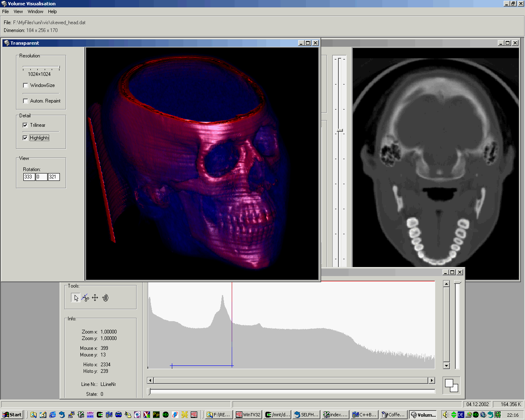Click the 1024×1024 resolution label
The image size is (525, 420).
point(39,74)
